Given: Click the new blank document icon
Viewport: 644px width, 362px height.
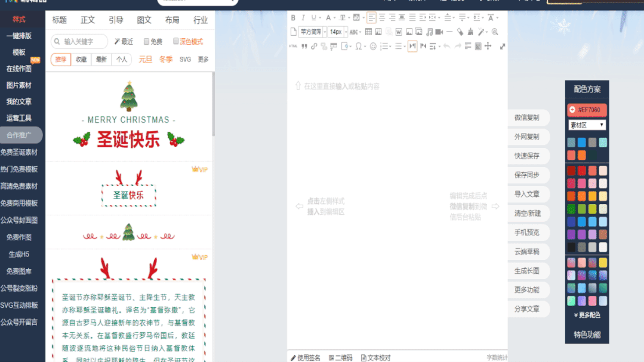Looking at the screenshot, I should click(293, 32).
